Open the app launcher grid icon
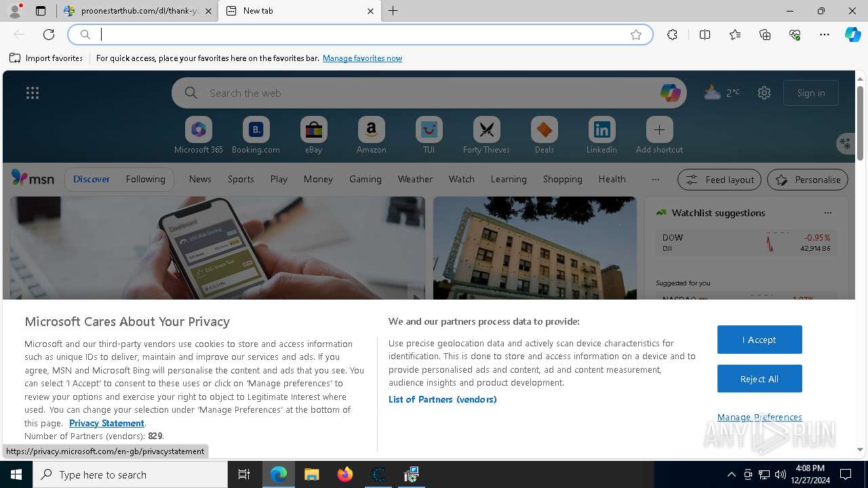The width and height of the screenshot is (868, 488). pos(33,93)
